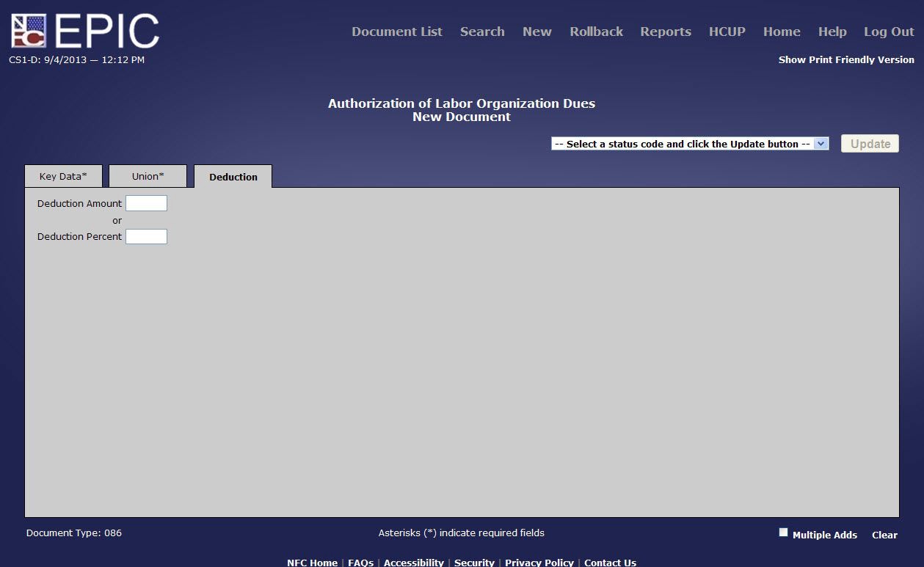Click the Clear link

884,535
